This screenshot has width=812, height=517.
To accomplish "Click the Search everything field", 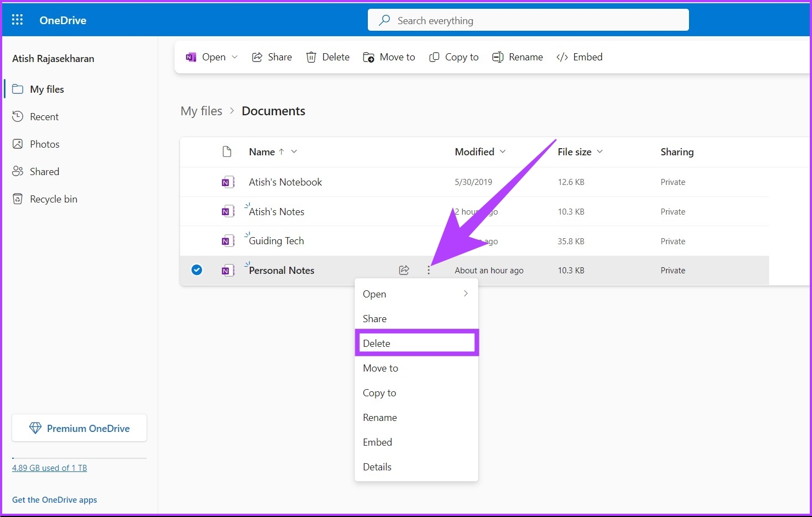I will click(x=527, y=20).
